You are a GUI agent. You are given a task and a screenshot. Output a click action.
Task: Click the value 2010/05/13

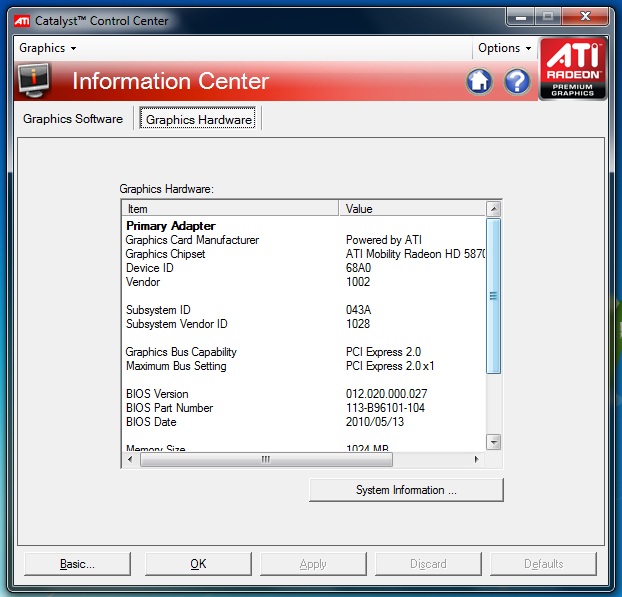click(375, 422)
